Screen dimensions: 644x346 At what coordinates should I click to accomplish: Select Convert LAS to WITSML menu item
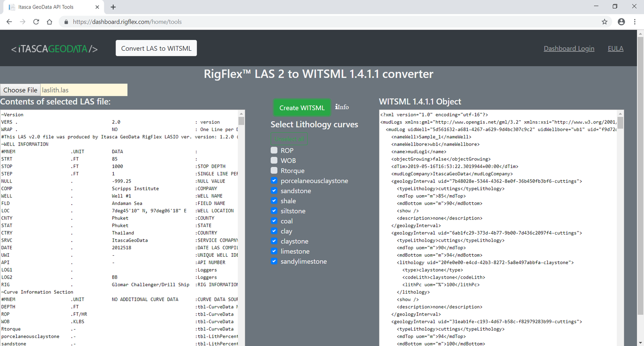click(156, 48)
